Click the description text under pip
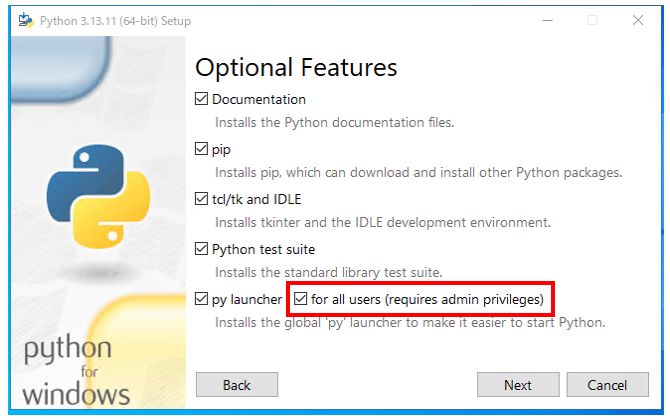 click(x=418, y=172)
